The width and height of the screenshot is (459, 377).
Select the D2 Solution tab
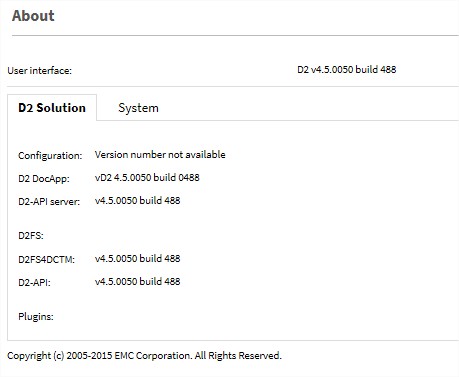52,108
